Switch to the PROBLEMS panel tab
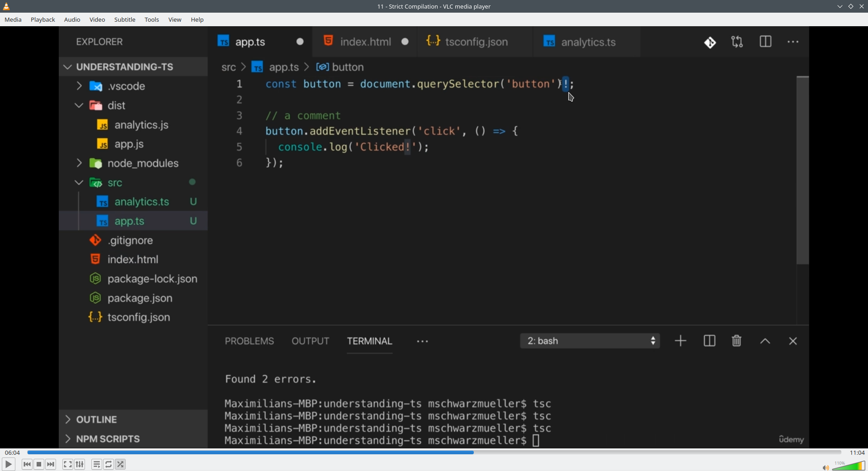Screen dimensions: 868x471 pos(250,341)
